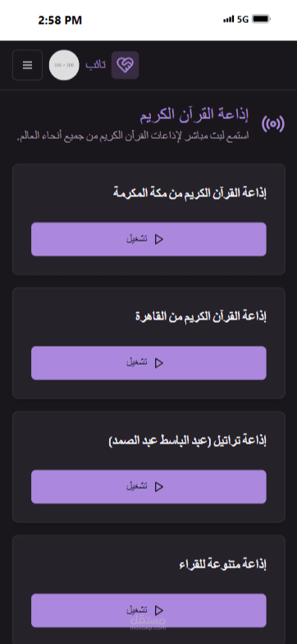The image size is (297, 644).
Task: Select the إذاعة القرآن الكريم من مكة المكرمة title
Action: [190, 192]
